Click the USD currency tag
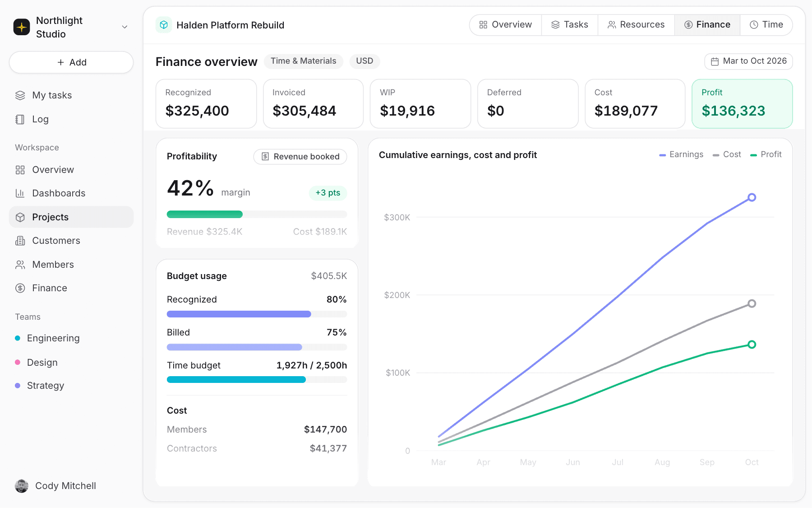812x508 pixels. tap(364, 61)
